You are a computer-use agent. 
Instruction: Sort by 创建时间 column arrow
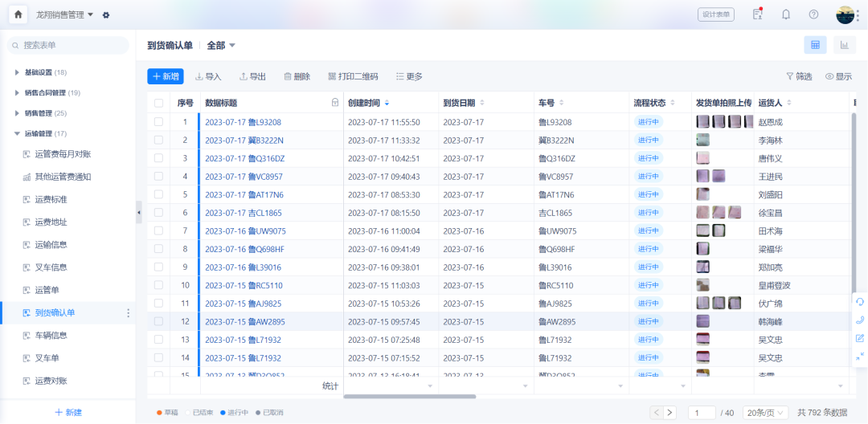click(x=387, y=103)
